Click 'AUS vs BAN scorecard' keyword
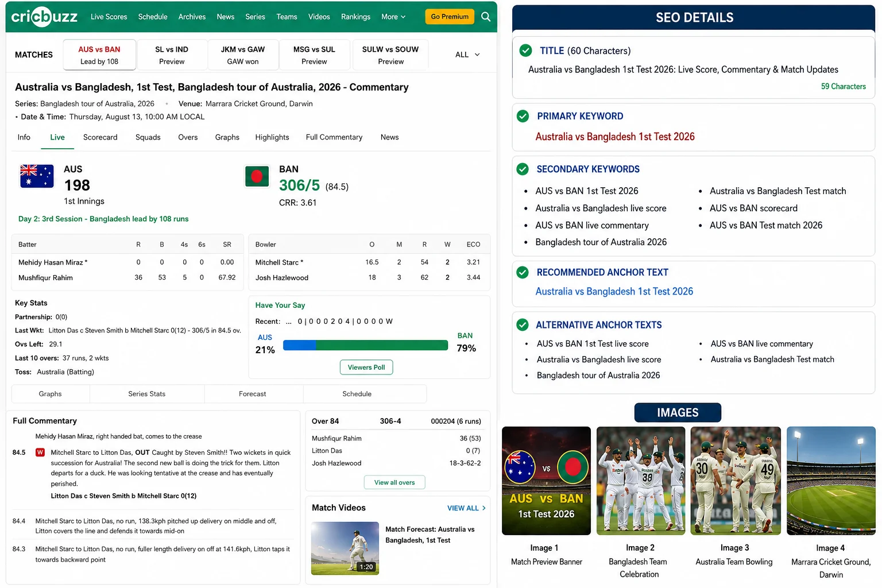Viewport: 882px width, 588px height. point(753,208)
